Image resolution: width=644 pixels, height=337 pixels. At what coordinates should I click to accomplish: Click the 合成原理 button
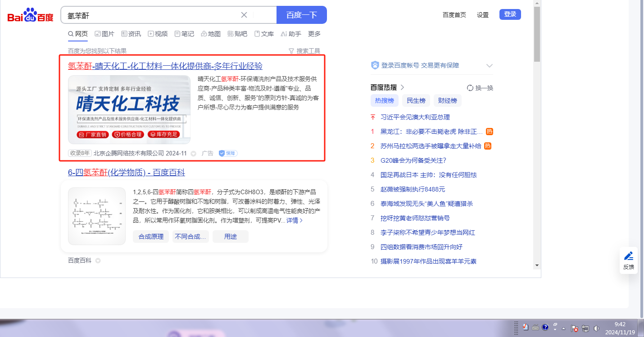(x=151, y=237)
